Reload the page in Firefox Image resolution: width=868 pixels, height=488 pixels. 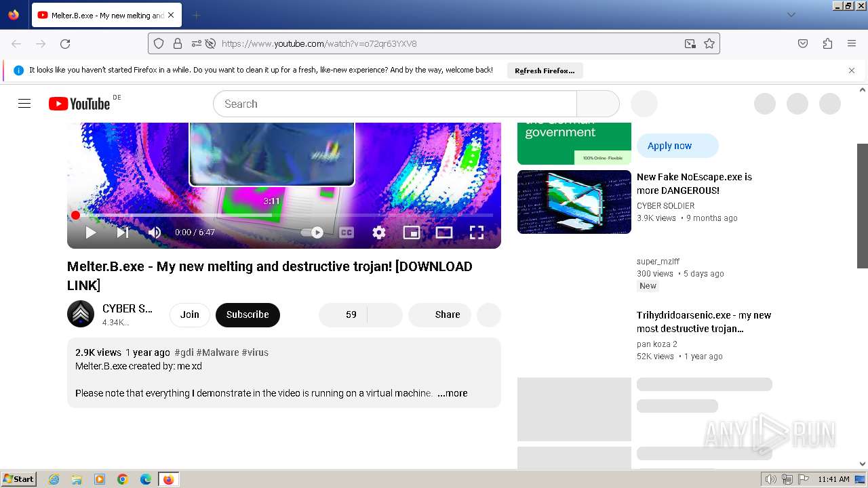coord(65,43)
